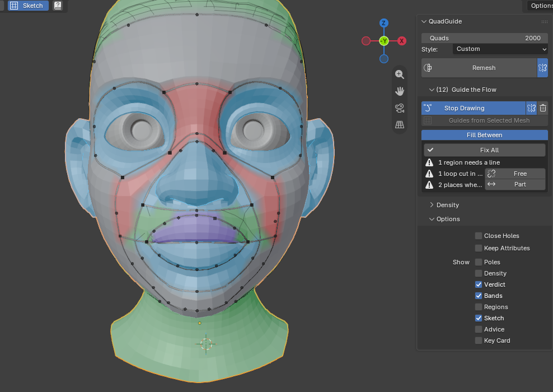This screenshot has width=553, height=392.
Task: Click the Part button
Action: [x=515, y=185]
